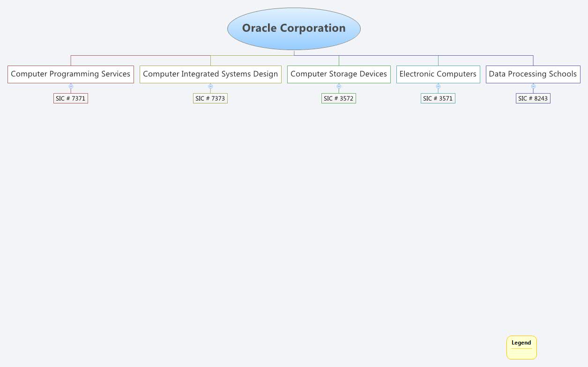The image size is (588, 367).
Task: Select the SIC # 3572 subtopic
Action: (x=339, y=98)
